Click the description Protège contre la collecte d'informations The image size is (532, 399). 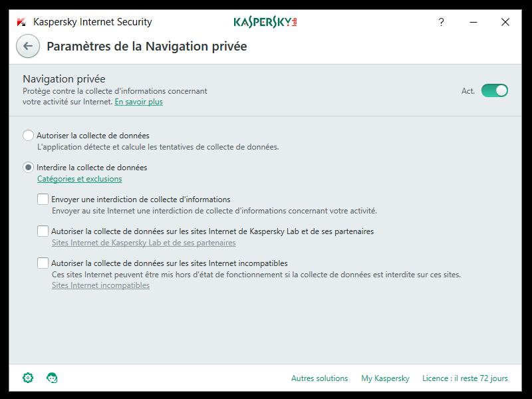coord(114,96)
